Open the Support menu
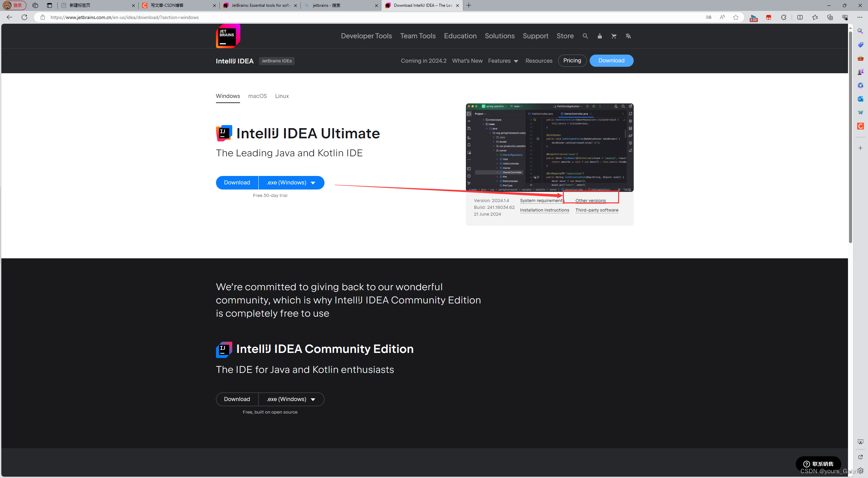868x478 pixels. click(x=535, y=36)
